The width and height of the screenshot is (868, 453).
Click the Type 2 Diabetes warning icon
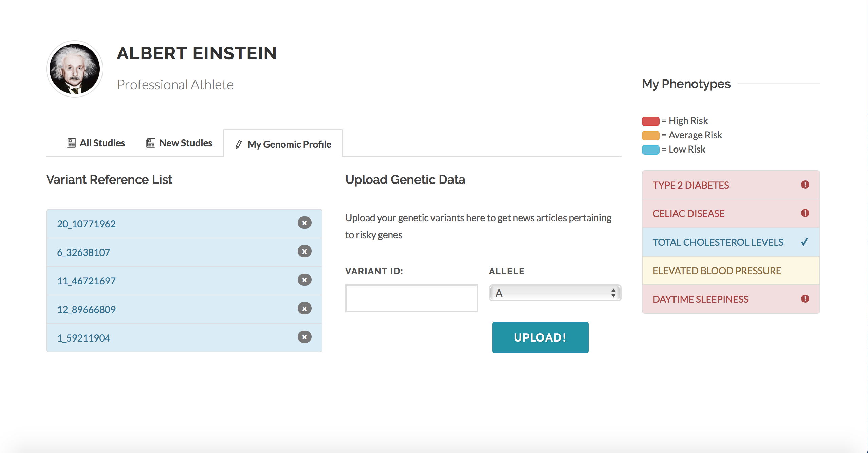tap(805, 185)
